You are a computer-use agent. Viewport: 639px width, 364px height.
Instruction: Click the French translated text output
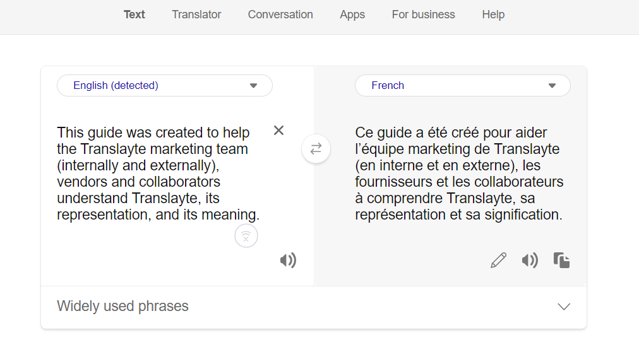pos(459,173)
